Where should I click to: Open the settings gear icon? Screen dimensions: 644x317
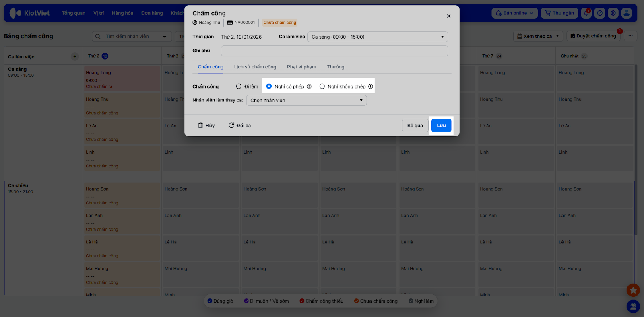point(613,13)
